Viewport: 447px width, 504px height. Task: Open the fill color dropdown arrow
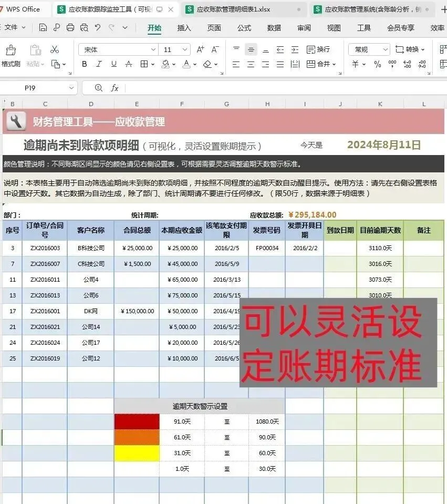coord(174,64)
